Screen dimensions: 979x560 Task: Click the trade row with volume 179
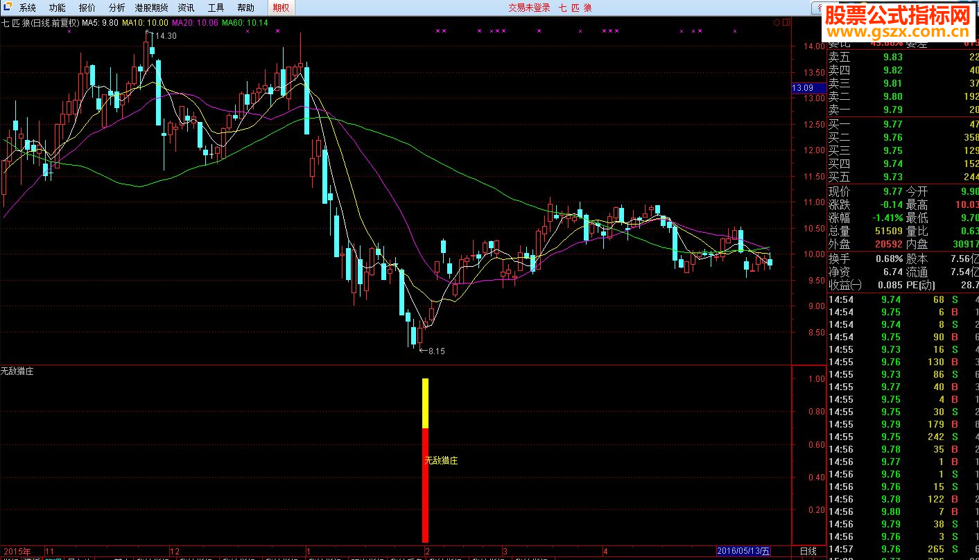[903, 424]
